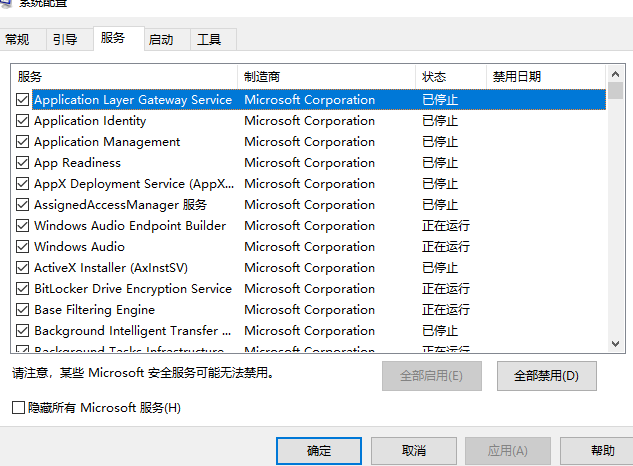Click the scrollbar down arrow in services list
The image size is (633, 466).
[x=615, y=343]
